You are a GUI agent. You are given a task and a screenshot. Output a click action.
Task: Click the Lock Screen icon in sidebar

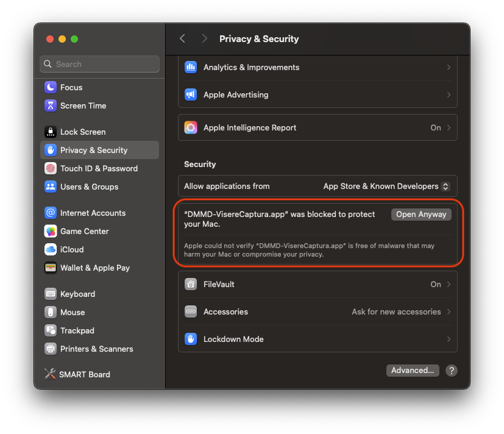(x=51, y=132)
